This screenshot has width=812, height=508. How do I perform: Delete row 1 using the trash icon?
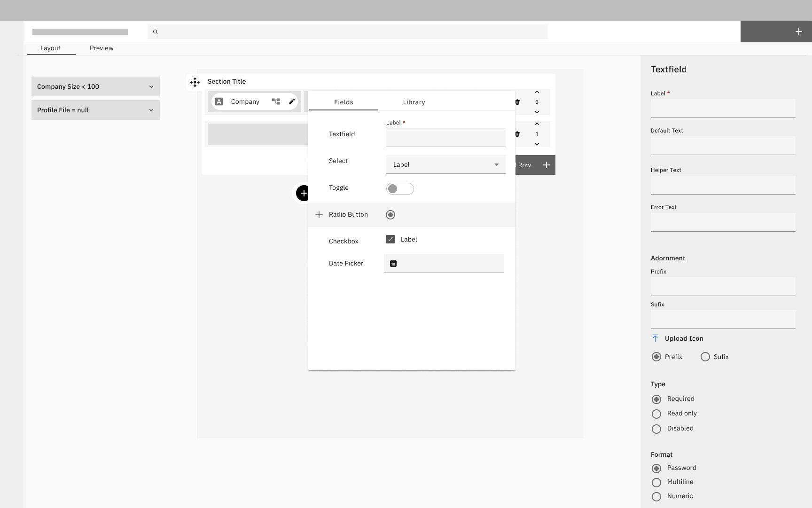pyautogui.click(x=517, y=134)
